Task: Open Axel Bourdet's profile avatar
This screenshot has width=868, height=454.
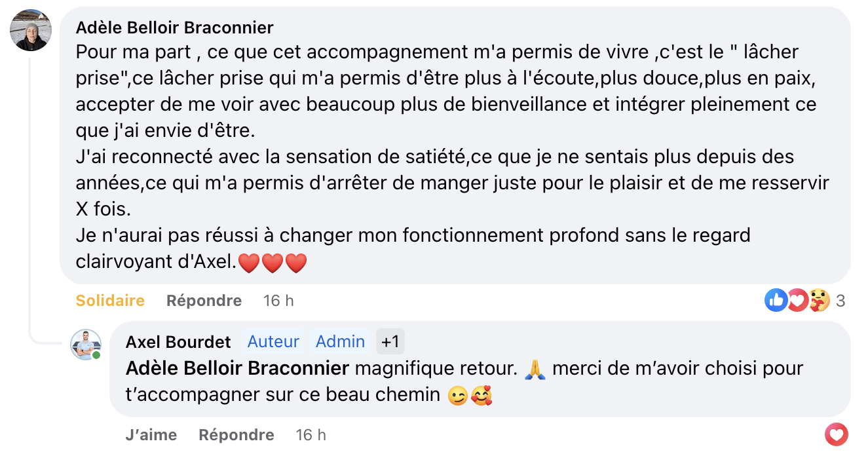Action: (x=86, y=345)
